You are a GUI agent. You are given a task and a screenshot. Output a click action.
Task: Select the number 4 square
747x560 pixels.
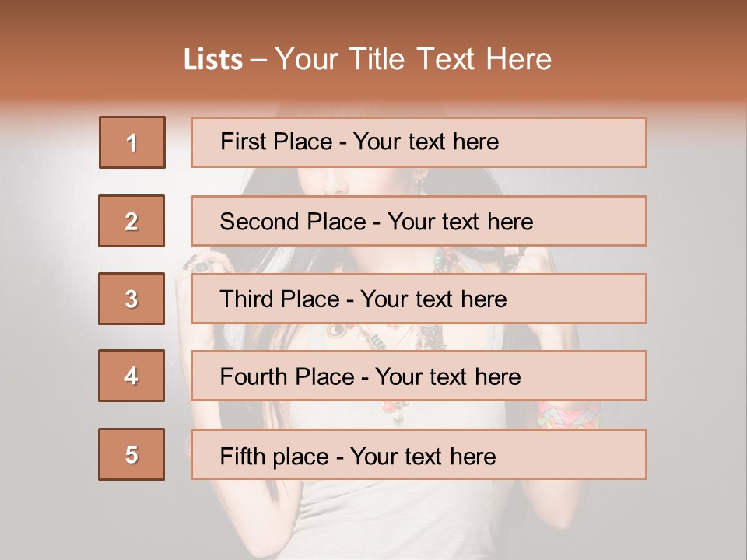(x=132, y=376)
